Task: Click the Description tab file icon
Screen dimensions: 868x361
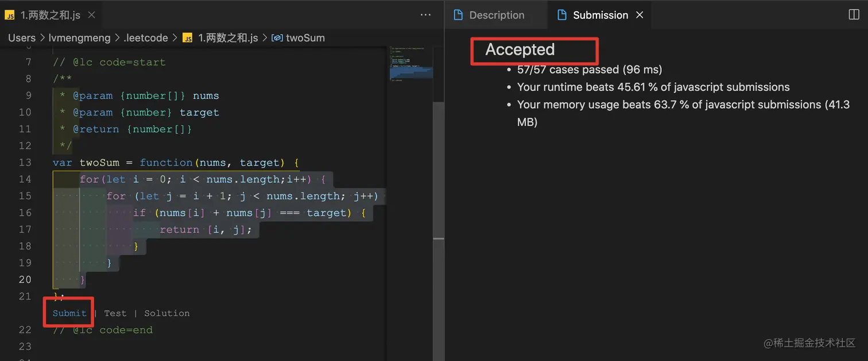Action: click(458, 15)
